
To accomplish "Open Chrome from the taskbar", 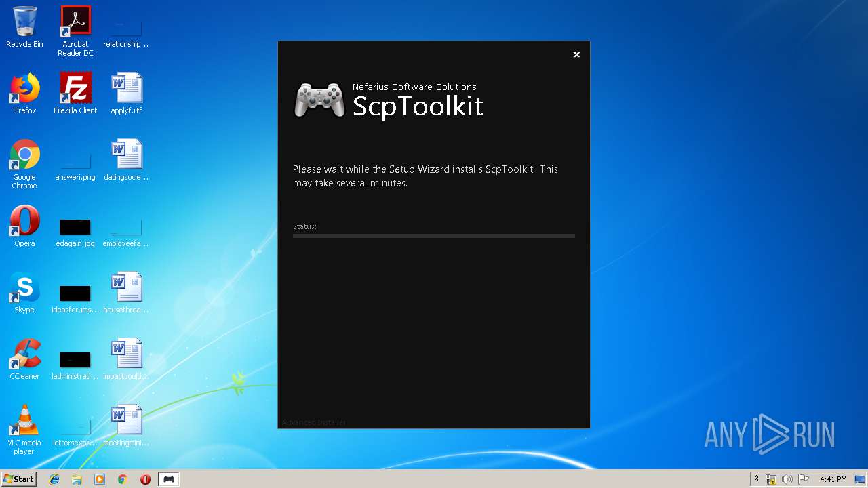I will [123, 479].
